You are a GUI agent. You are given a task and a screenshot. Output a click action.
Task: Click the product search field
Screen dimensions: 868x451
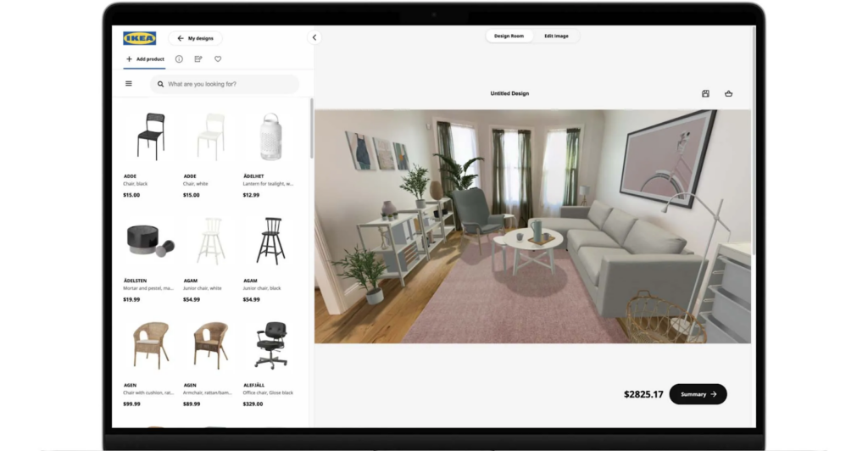coord(229,85)
